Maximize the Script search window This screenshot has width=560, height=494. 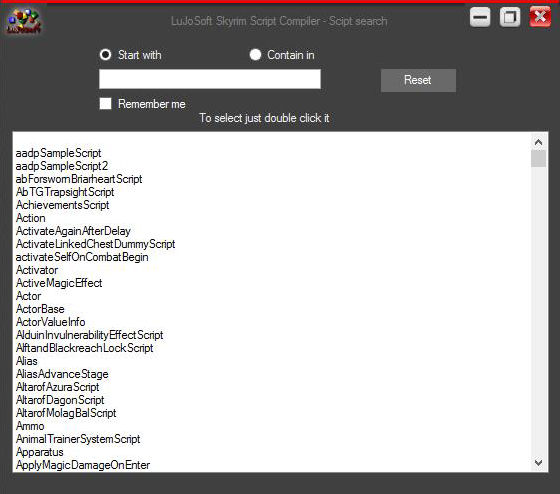(x=510, y=17)
